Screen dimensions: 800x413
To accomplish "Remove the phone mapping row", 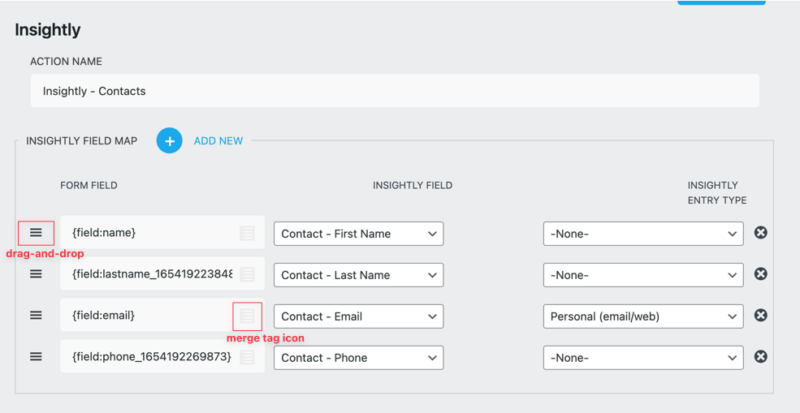I will tap(761, 357).
